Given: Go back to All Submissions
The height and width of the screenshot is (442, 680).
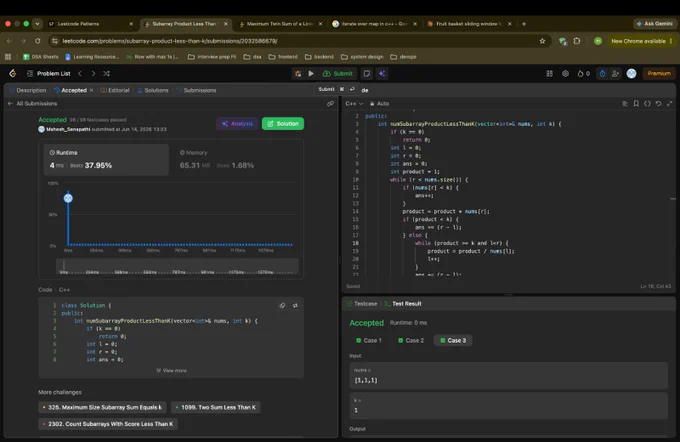Looking at the screenshot, I should coord(33,104).
